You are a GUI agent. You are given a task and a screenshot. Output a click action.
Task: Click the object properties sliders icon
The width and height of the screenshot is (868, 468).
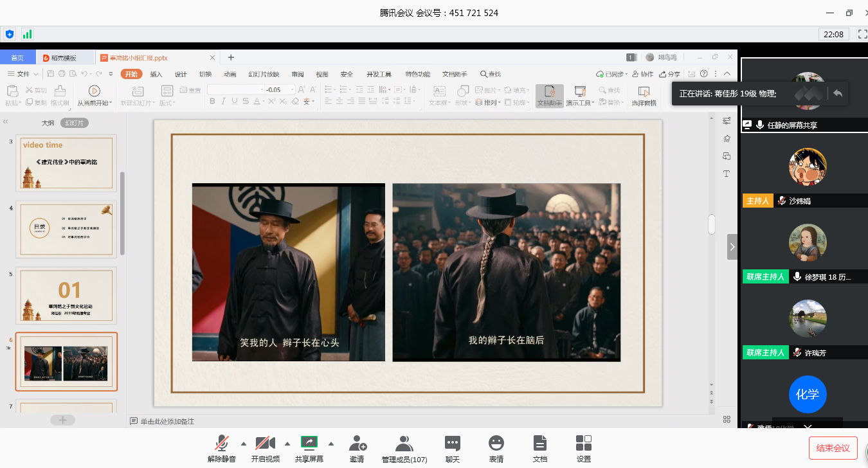coord(727,121)
